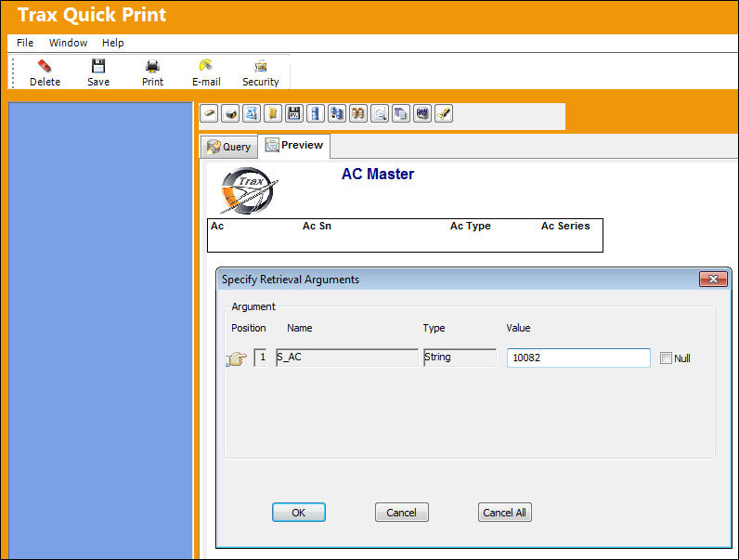Image resolution: width=739 pixels, height=560 pixels.
Task: Toggle the Null checkbox for S_AC
Action: pyautogui.click(x=666, y=358)
